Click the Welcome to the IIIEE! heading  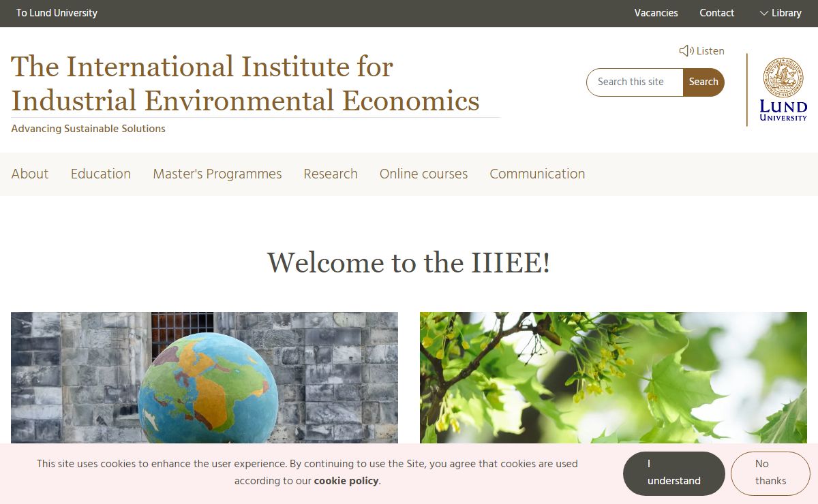click(x=408, y=262)
